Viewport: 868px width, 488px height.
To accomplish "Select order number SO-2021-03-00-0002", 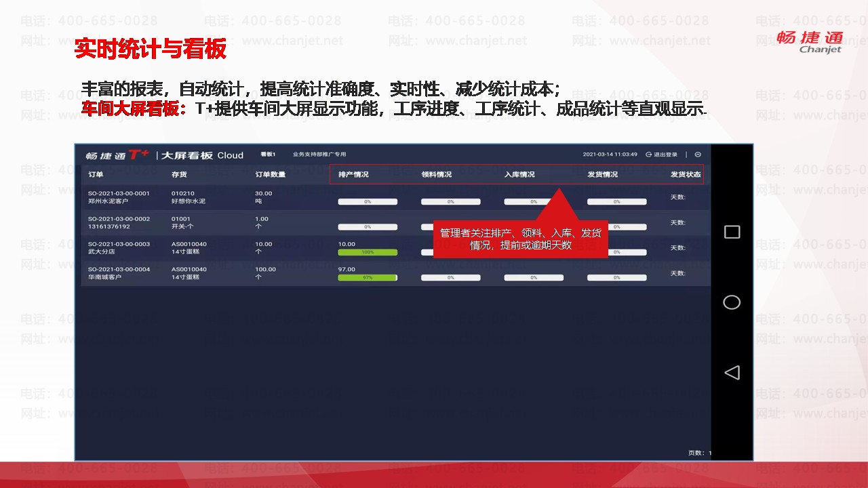I will pos(119,219).
